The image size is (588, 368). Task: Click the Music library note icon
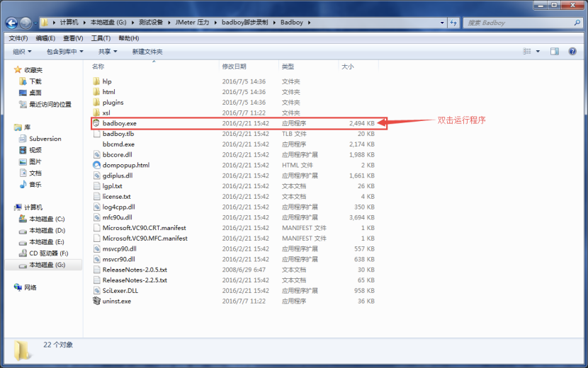(23, 185)
